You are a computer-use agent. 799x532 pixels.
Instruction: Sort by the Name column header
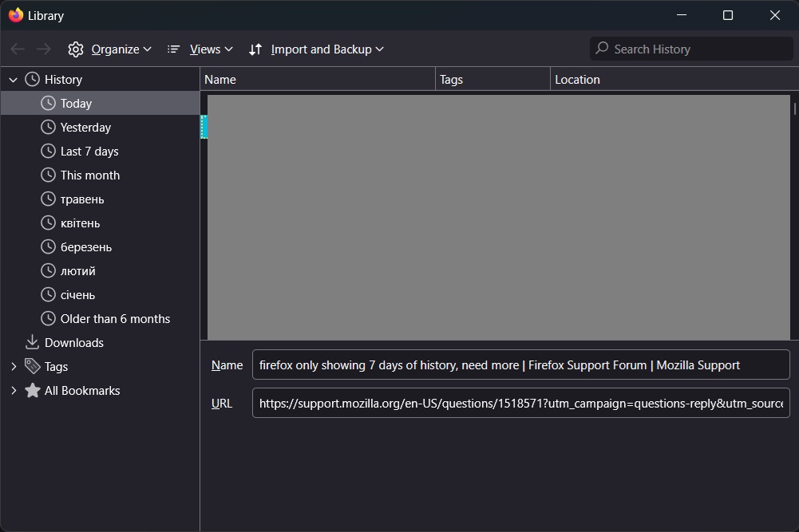(x=318, y=80)
